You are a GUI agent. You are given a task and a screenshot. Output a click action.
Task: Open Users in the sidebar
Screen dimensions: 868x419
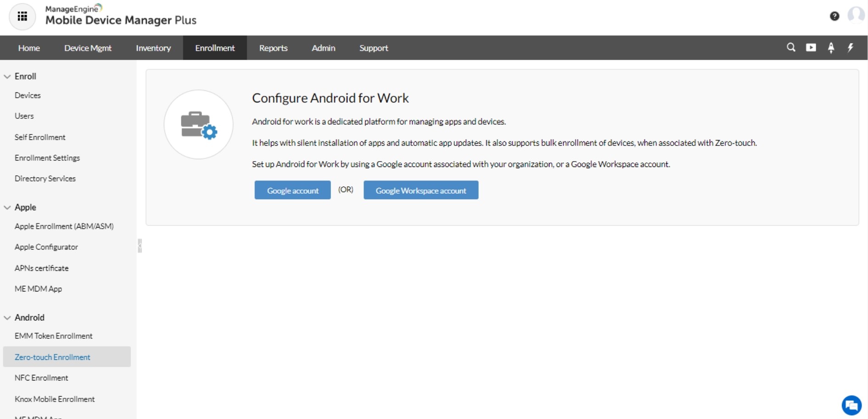24,116
